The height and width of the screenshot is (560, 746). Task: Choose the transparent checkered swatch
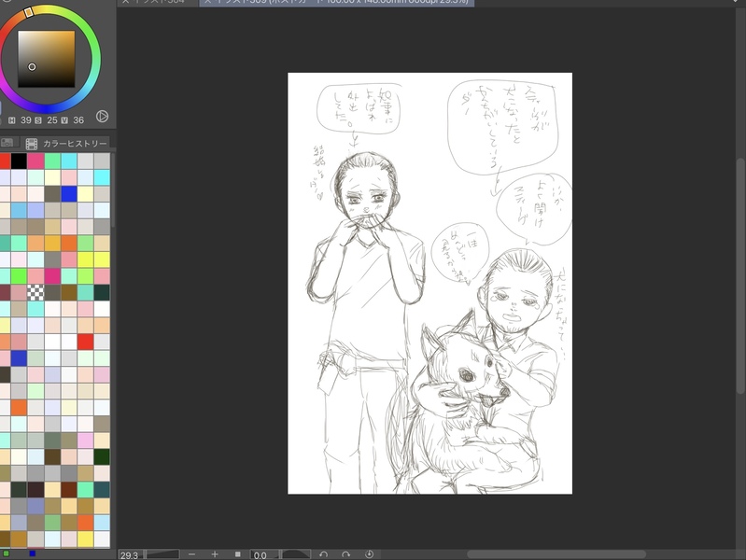coord(35,292)
